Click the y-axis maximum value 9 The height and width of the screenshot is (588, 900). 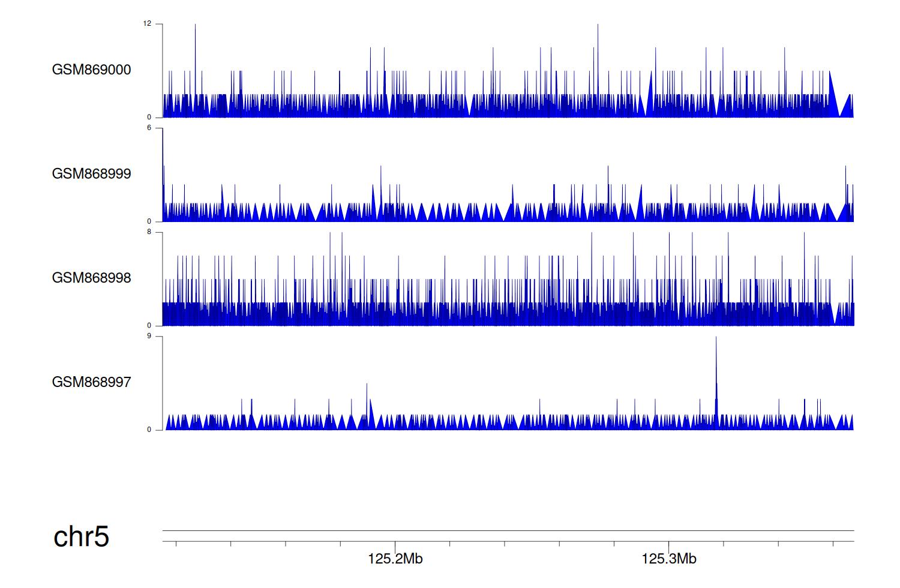click(x=149, y=336)
